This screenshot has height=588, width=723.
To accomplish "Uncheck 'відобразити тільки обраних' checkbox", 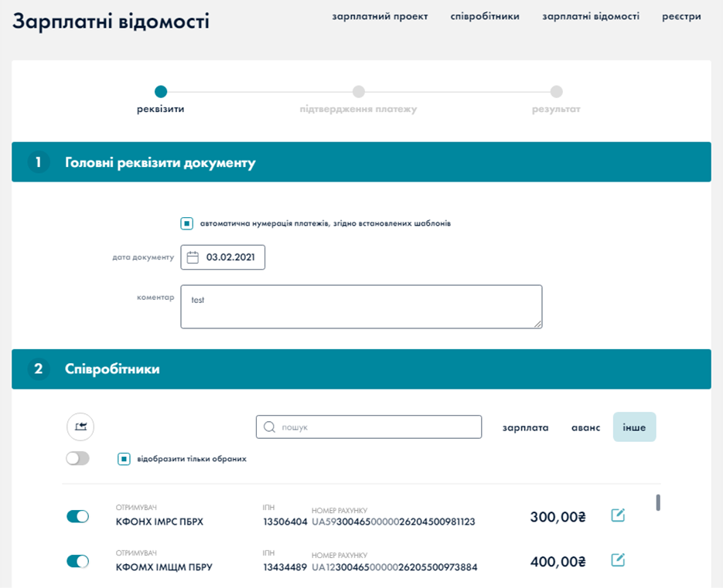I will click(x=124, y=459).
